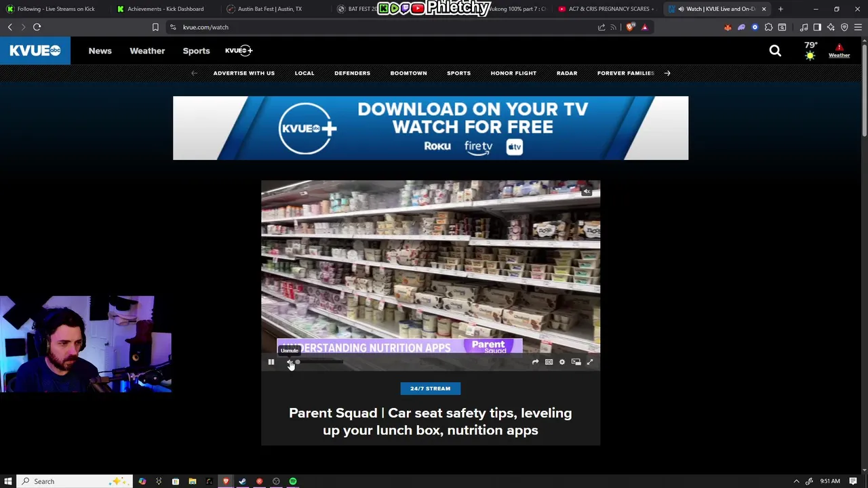Toggle the browser sidebar panel
Image resolution: width=868 pixels, height=488 pixels.
coord(817,27)
